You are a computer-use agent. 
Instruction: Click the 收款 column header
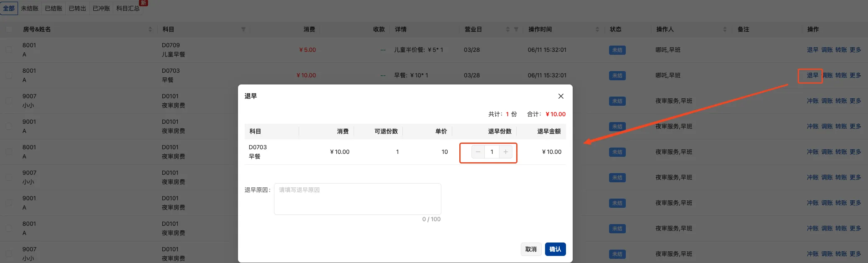coord(379,29)
